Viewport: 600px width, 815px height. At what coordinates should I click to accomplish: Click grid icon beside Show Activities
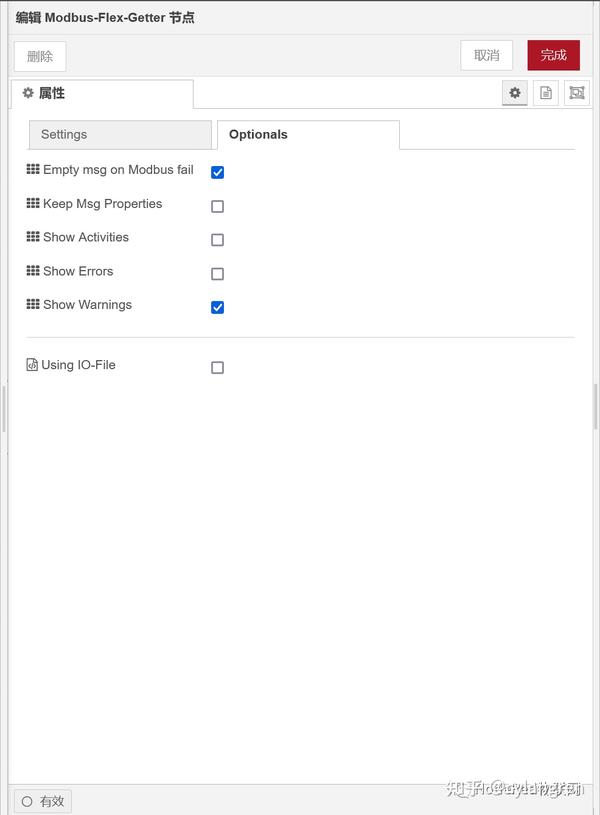[31, 237]
